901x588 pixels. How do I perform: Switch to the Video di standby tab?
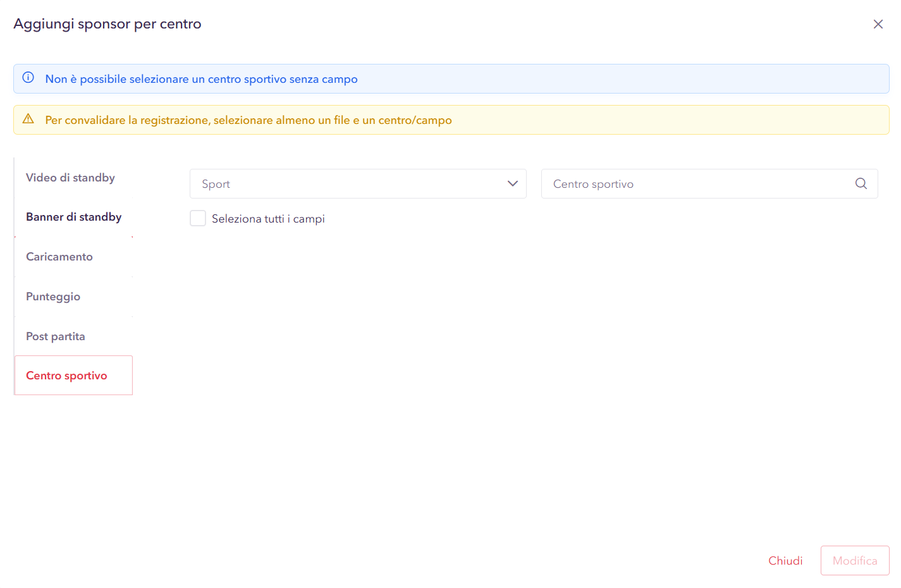(x=70, y=178)
